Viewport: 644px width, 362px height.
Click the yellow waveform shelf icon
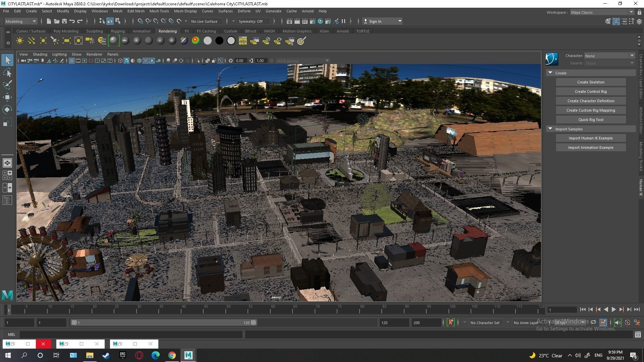243,41
